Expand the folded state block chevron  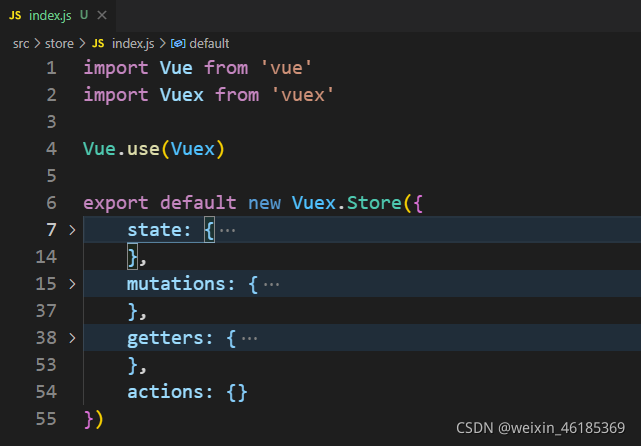click(x=72, y=230)
